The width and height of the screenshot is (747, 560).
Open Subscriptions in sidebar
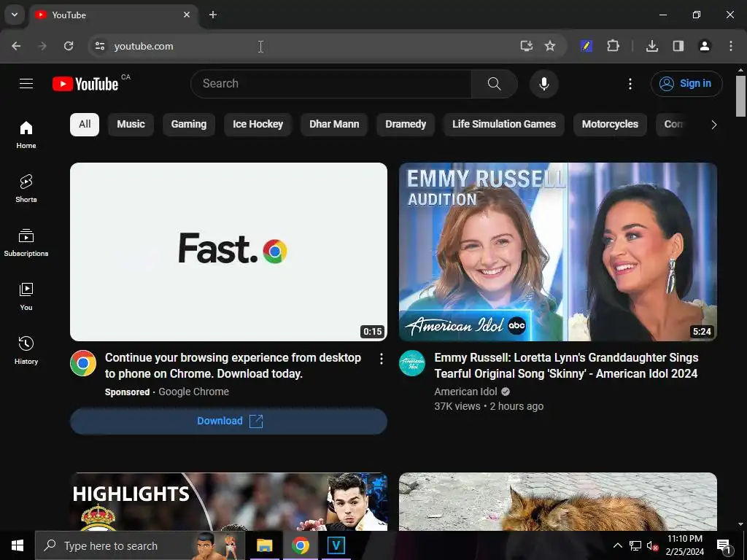pyautogui.click(x=26, y=242)
